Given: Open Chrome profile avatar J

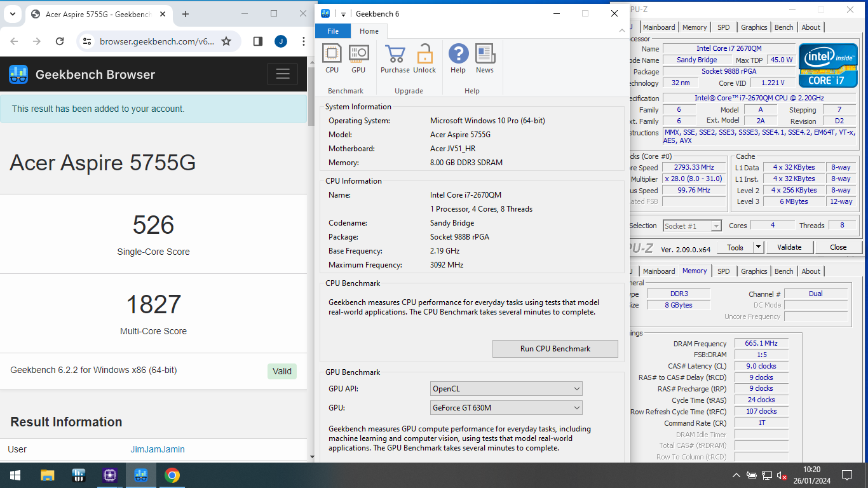Looking at the screenshot, I should pyautogui.click(x=281, y=41).
